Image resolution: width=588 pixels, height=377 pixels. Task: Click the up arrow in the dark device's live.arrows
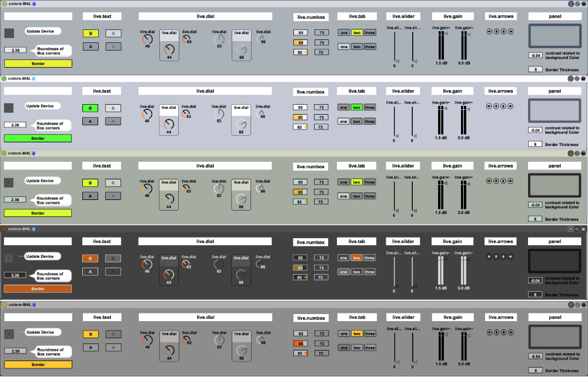(496, 257)
